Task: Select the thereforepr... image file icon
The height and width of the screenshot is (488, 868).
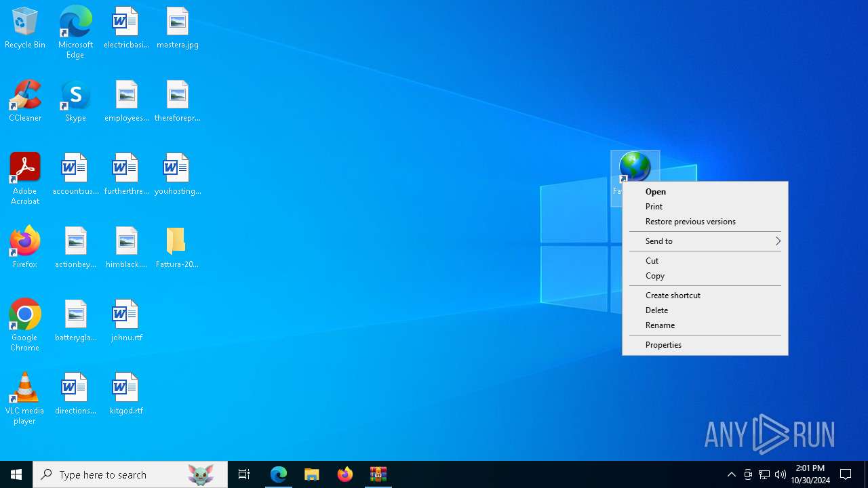Action: 177,102
